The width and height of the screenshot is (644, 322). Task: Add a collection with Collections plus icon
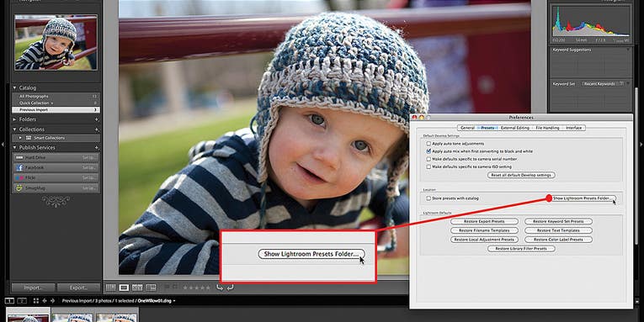click(97, 129)
